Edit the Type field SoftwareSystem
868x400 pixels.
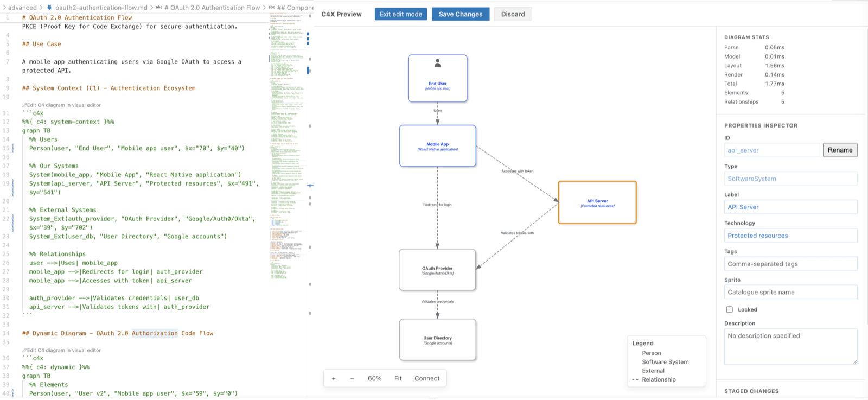790,179
